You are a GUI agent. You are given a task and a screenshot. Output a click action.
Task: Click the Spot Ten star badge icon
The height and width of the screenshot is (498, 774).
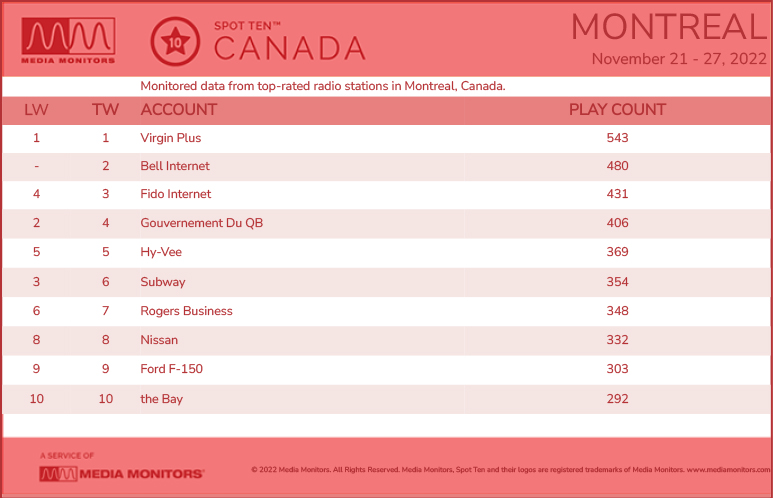click(x=175, y=41)
